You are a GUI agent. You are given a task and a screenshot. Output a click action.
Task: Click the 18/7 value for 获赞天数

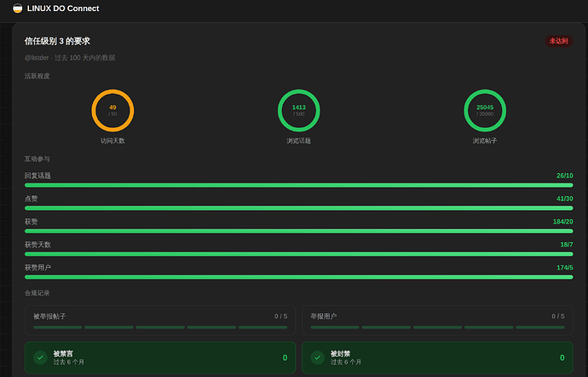(567, 245)
